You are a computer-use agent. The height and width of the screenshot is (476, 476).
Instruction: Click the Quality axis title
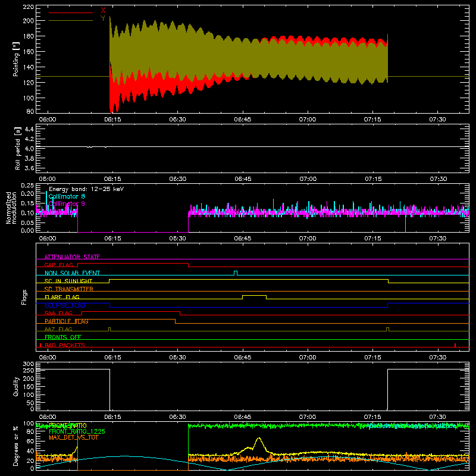(16, 386)
